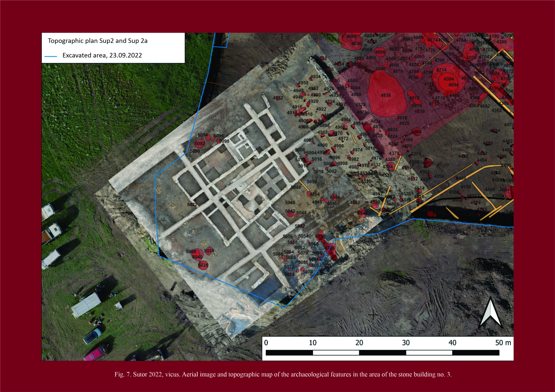The width and height of the screenshot is (555, 392).
Task: Click the red feature labeled 4544
Action: [x=334, y=197]
